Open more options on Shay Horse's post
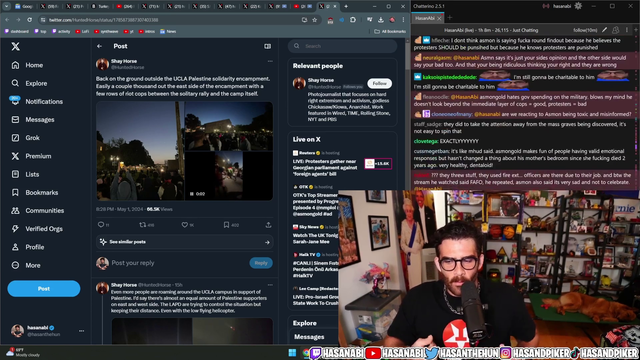The height and width of the screenshot is (360, 640). [270, 61]
